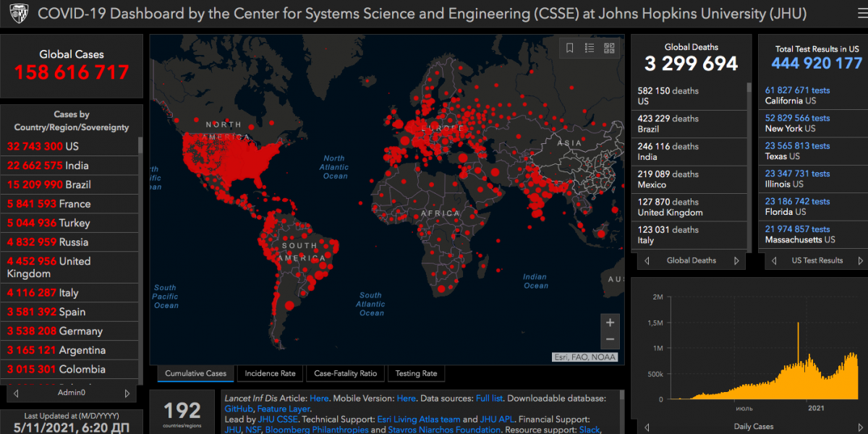Open the Lancet article Here link

coord(319,398)
